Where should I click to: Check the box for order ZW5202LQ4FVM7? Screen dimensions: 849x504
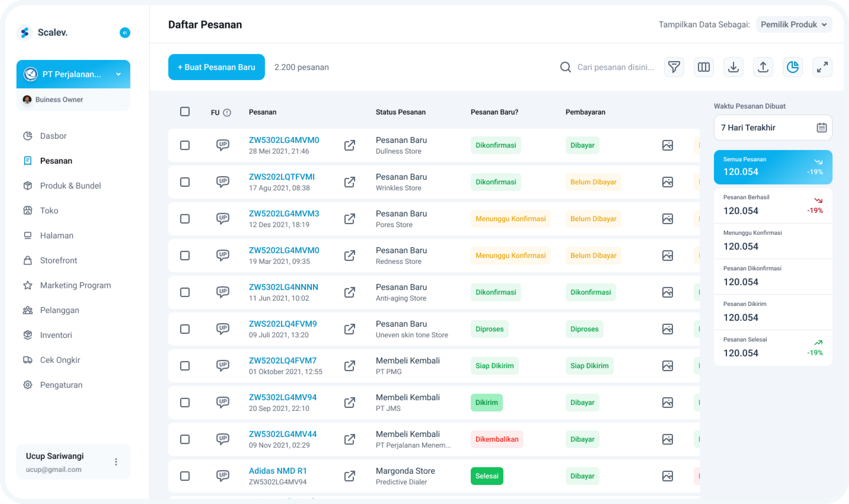tap(185, 366)
